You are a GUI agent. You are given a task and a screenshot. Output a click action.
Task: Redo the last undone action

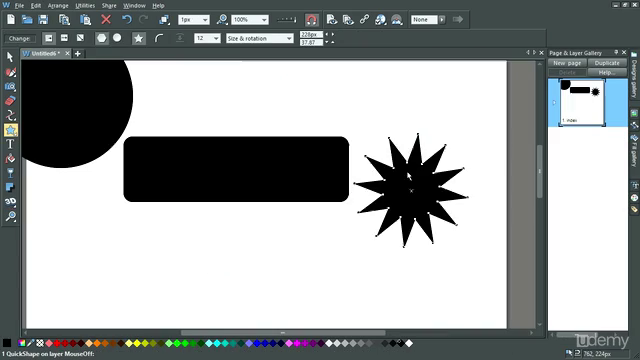click(143, 20)
